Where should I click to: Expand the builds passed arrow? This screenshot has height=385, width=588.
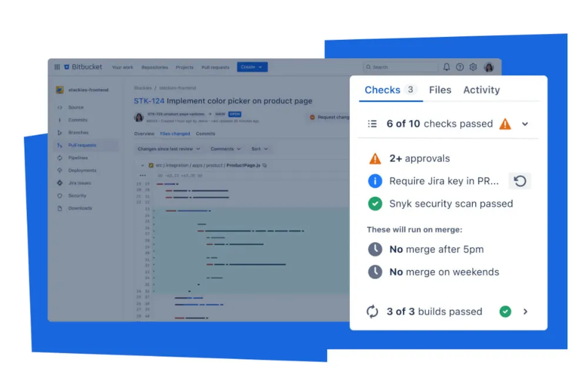click(x=525, y=312)
